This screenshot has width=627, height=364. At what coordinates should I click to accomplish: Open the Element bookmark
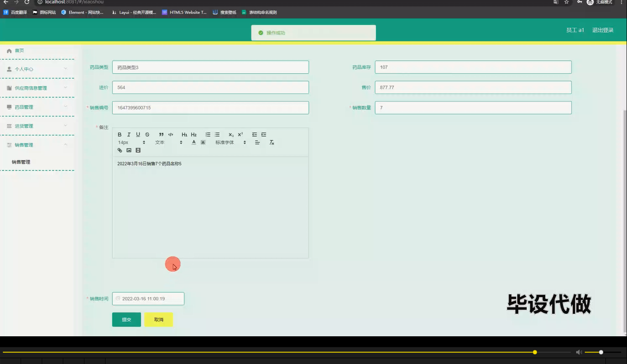(x=82, y=12)
